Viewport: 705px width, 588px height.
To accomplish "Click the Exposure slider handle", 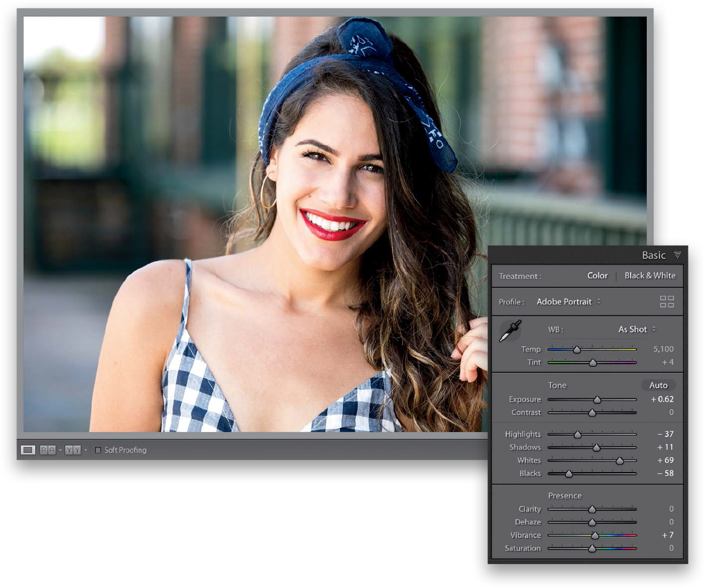I will click(598, 400).
